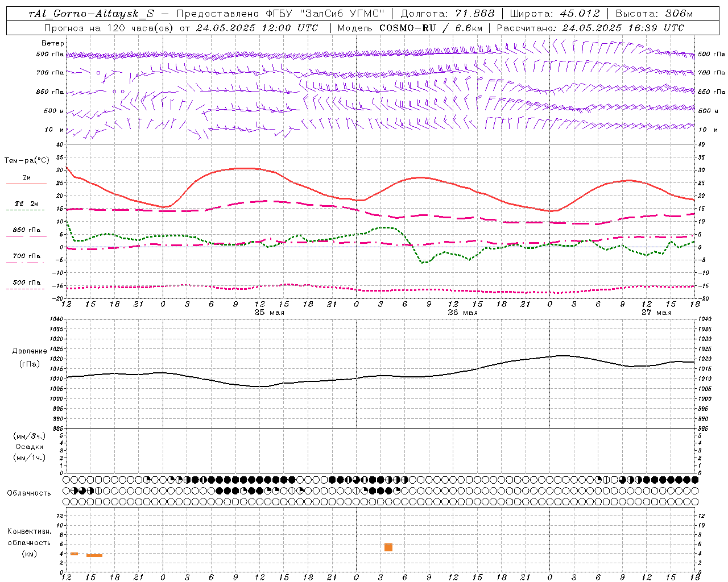The width and height of the screenshot is (728, 582).
Task: Click the 25 мая date label
Action: (270, 313)
